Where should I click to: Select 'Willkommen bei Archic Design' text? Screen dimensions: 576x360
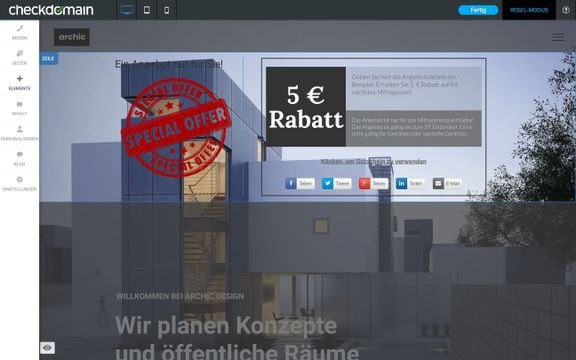coord(180,296)
